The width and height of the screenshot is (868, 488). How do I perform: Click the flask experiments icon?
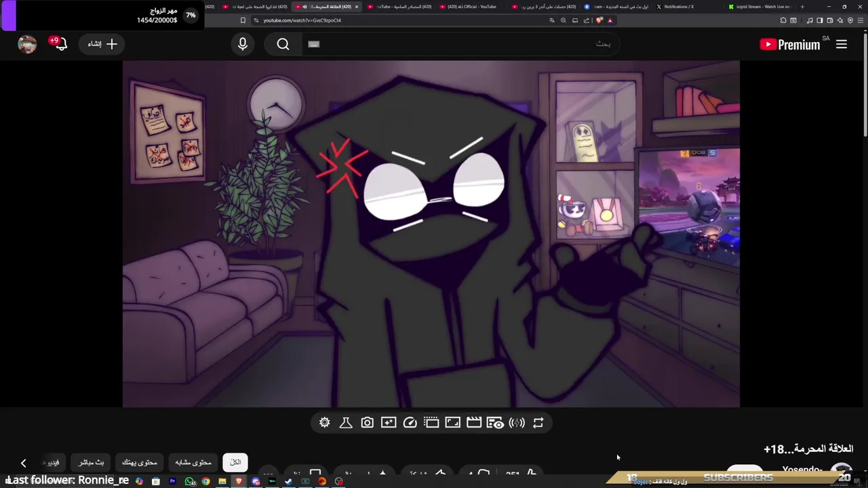346,423
